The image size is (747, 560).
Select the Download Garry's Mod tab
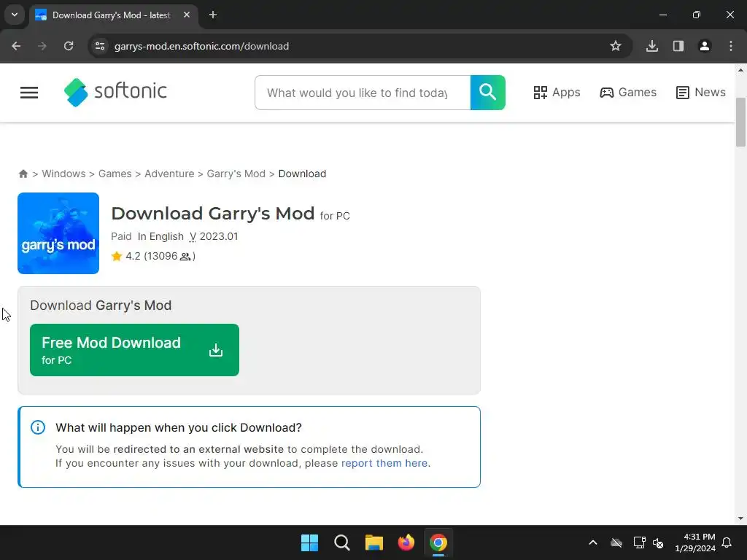pyautogui.click(x=113, y=15)
